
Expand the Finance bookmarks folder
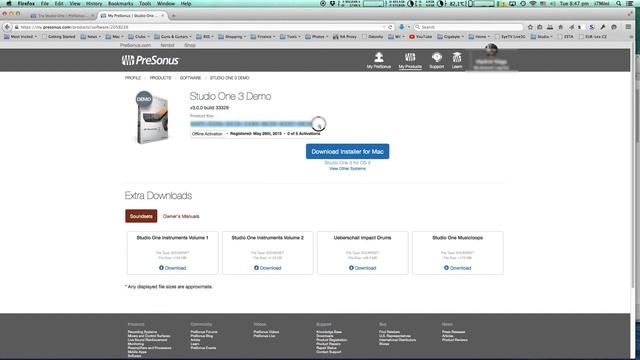tap(262, 37)
